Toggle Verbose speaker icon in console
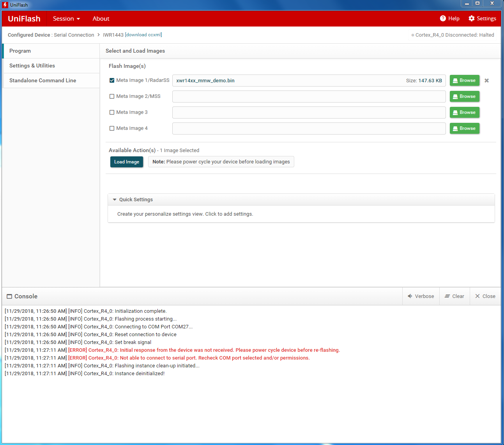The width and height of the screenshot is (504, 445). click(x=410, y=296)
